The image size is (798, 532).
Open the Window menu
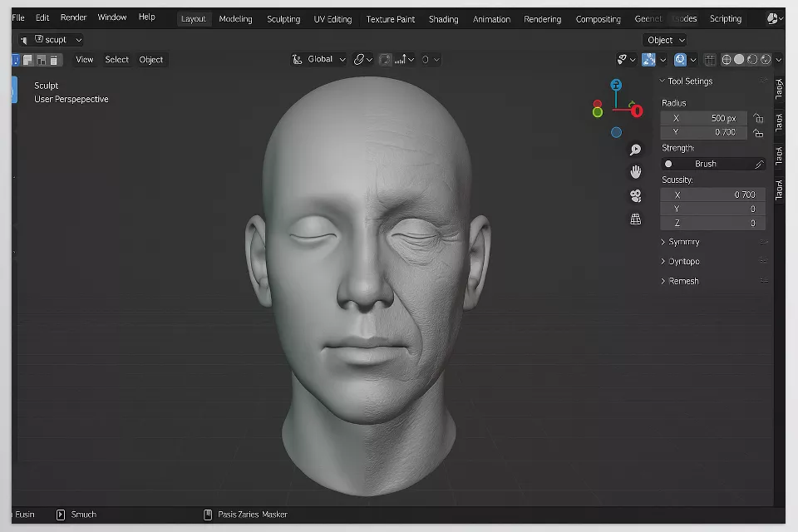point(112,17)
